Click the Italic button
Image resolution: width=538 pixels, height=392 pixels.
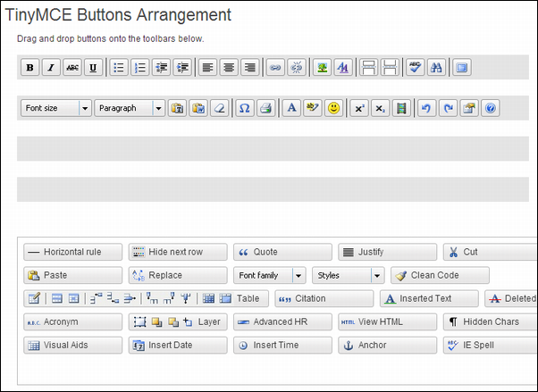point(51,67)
